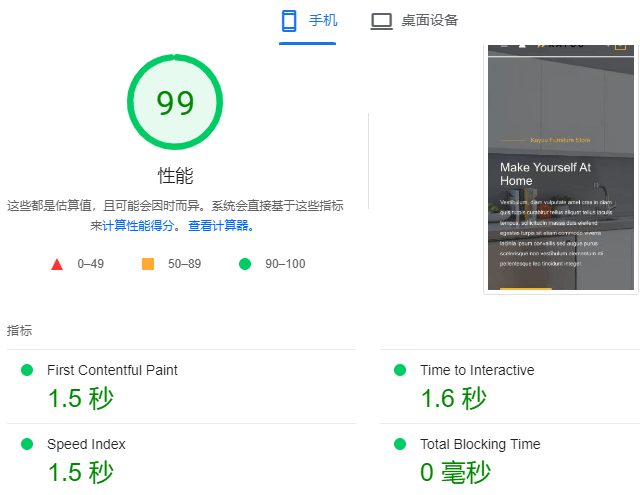Open the mobile page screenshot thumbnail
This screenshot has width=640, height=495.
560,167
